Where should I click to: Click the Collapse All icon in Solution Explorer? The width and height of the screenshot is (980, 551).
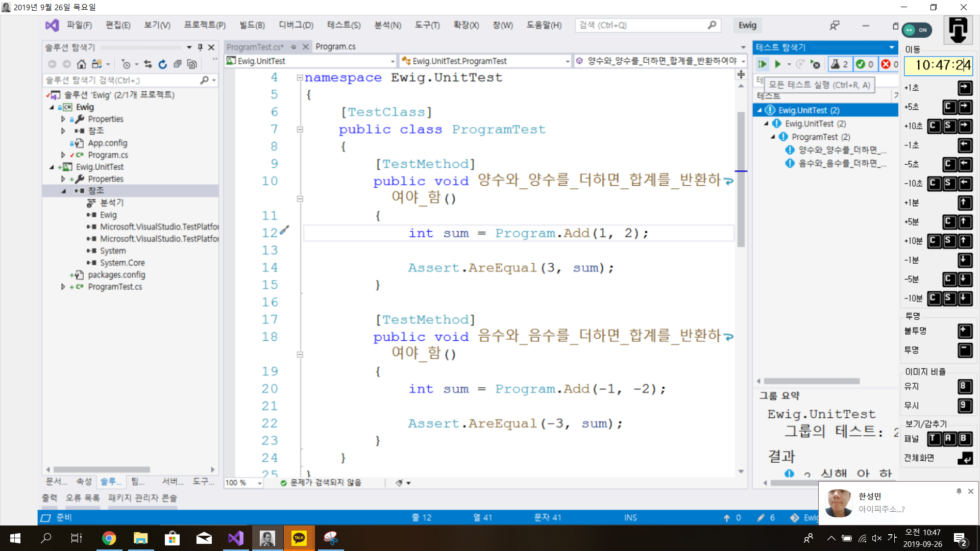[177, 64]
